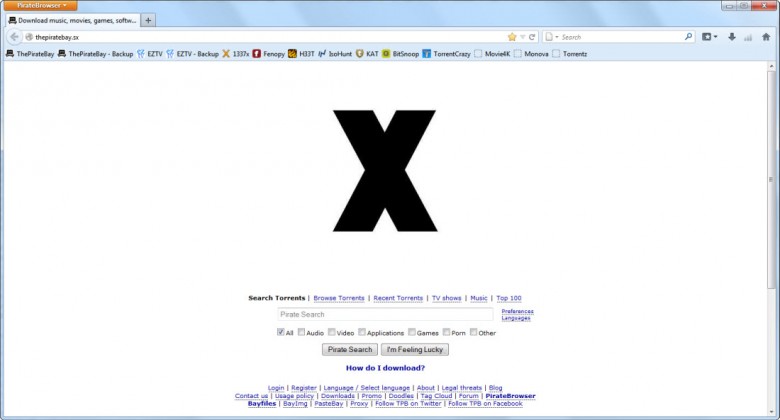Image resolution: width=780 pixels, height=420 pixels.
Task: Uncheck the All category checkbox
Action: [x=281, y=332]
